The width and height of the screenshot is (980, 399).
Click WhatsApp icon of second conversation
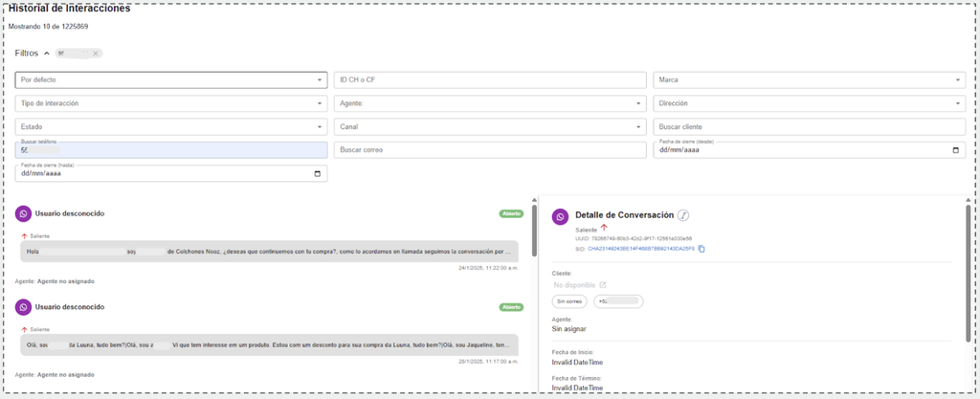point(24,307)
